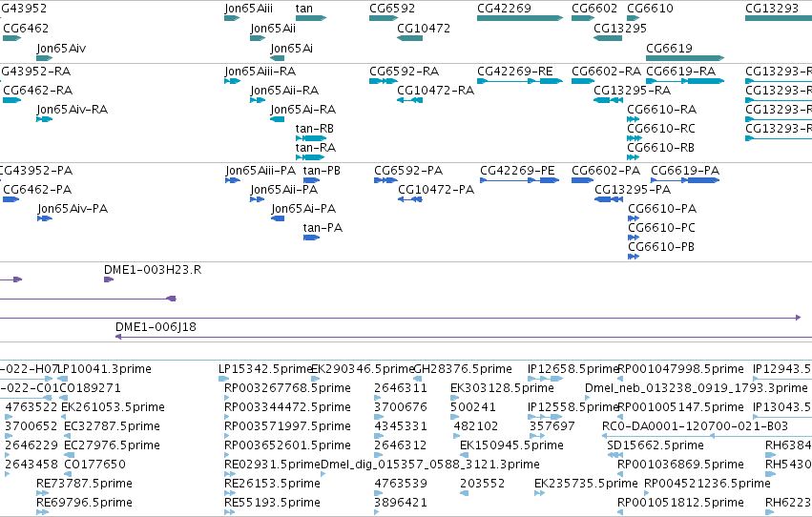The height and width of the screenshot is (517, 812).
Task: Click the GH28376.5prime EST label
Action: click(463, 369)
